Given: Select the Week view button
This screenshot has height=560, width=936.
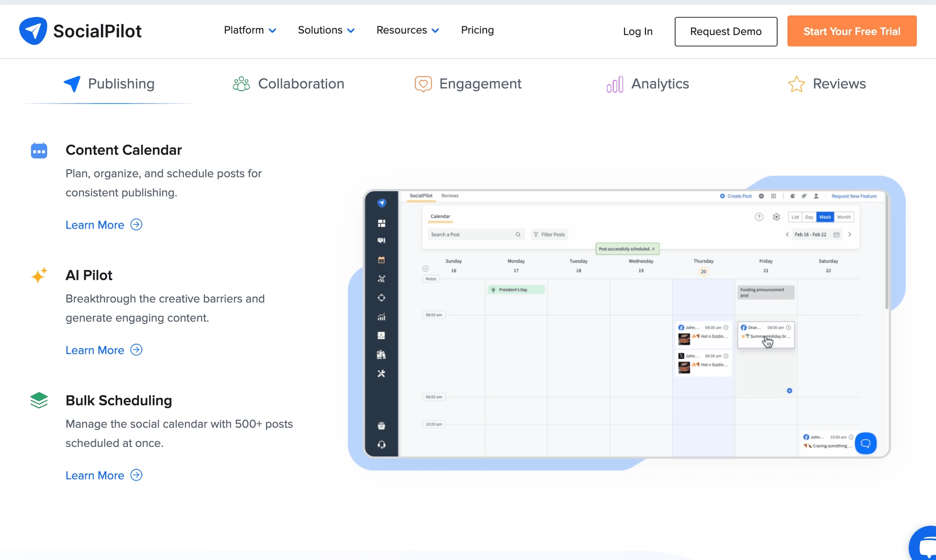Looking at the screenshot, I should (x=825, y=217).
